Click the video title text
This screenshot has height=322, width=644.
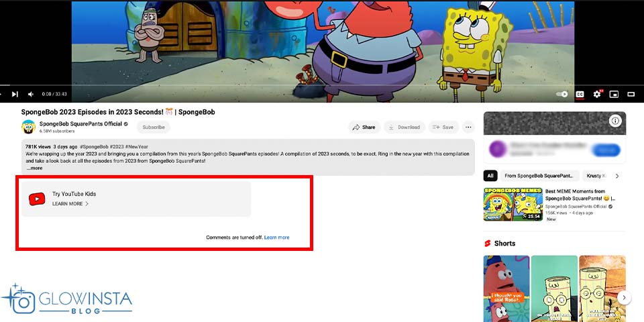click(x=118, y=112)
